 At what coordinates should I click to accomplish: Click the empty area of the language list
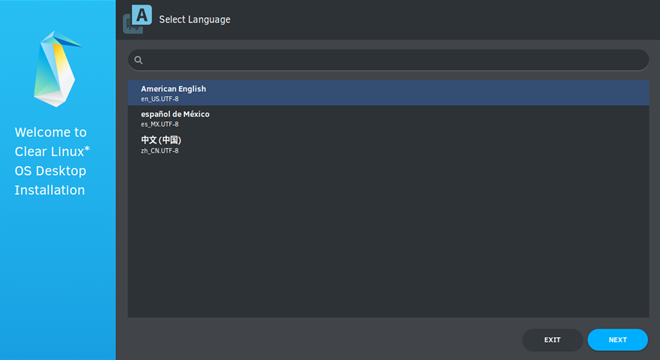(x=388, y=236)
